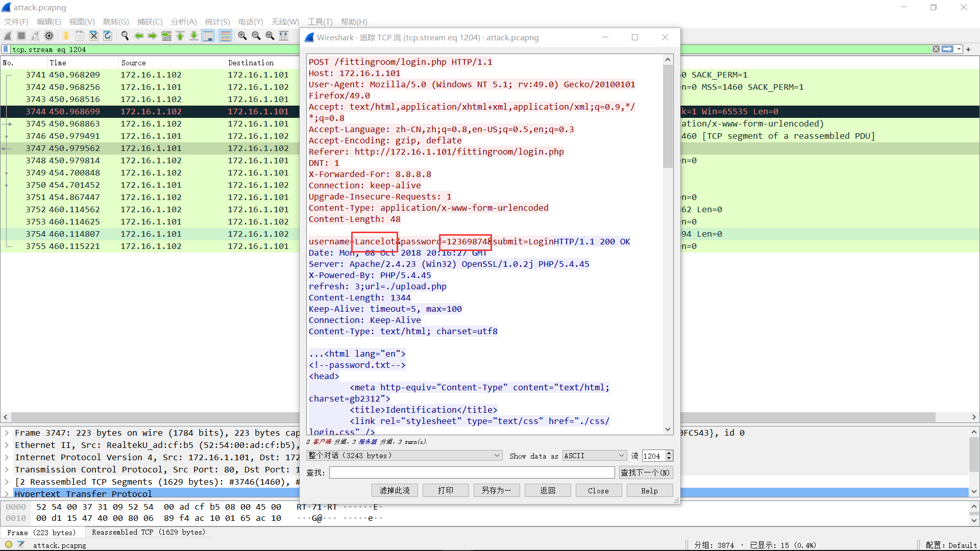The image size is (980, 551).
Task: Click the zoom out magnifier icon
Action: pos(256,36)
